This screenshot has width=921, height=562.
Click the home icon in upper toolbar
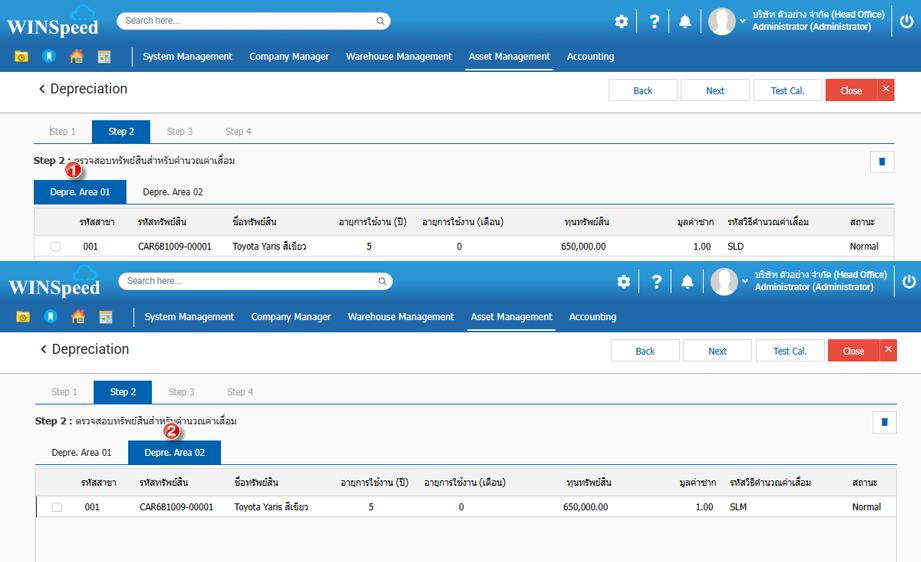(76, 57)
